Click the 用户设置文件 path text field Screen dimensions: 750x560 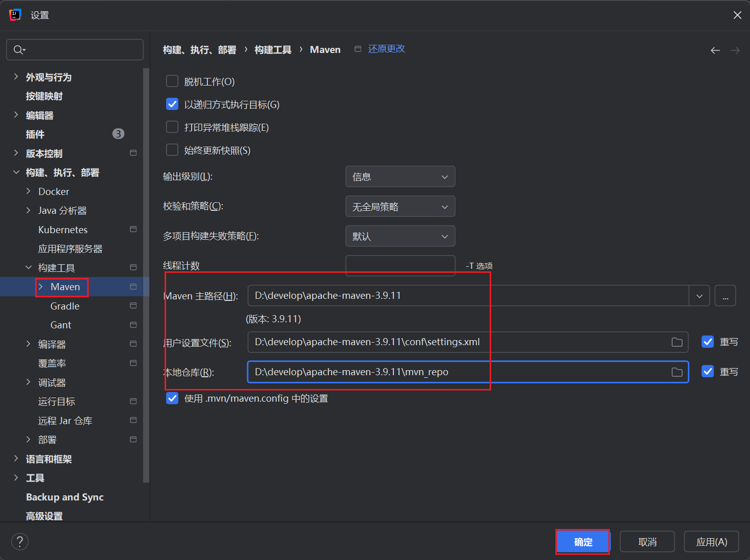point(468,342)
